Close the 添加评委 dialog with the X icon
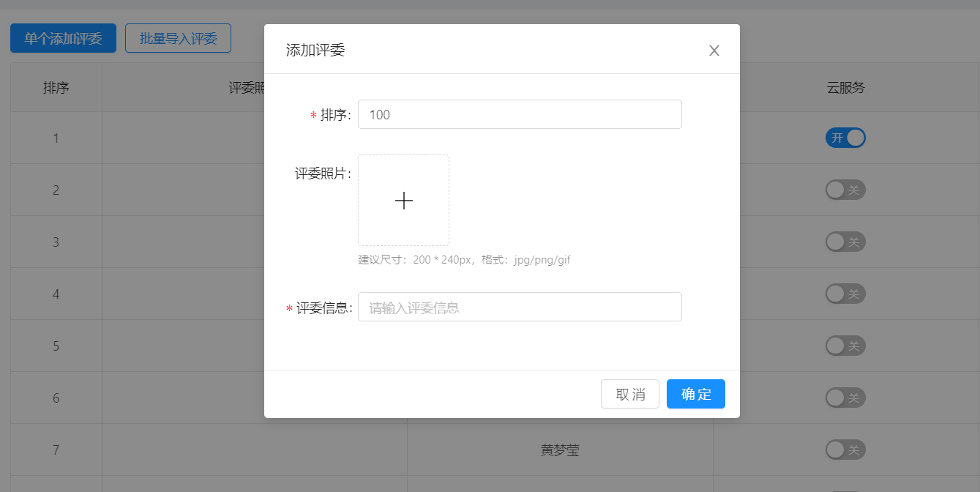The image size is (980, 492). (714, 51)
